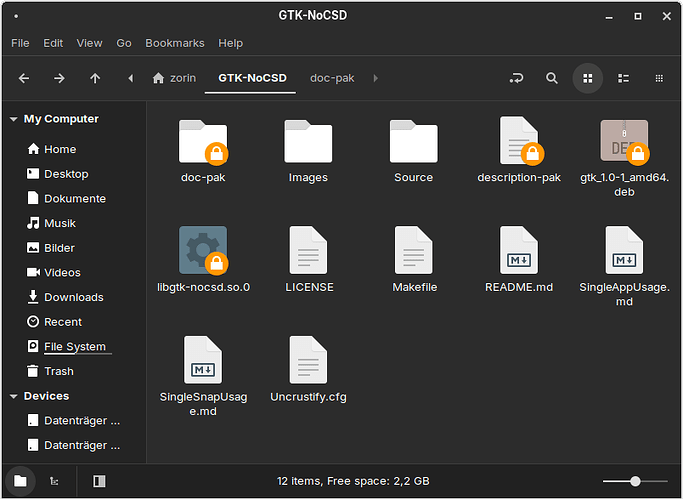Go up to the parent folder

pyautogui.click(x=95, y=78)
